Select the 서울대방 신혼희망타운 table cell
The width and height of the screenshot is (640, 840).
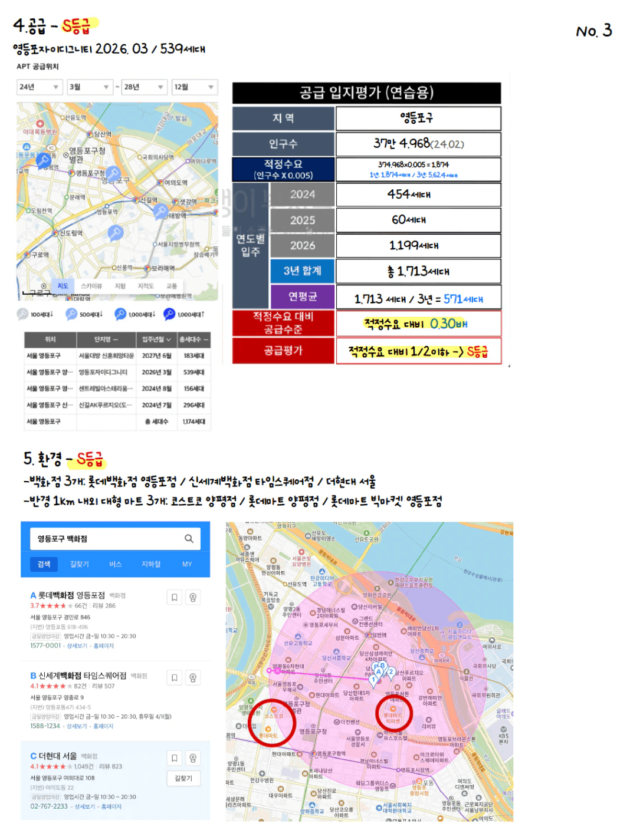tap(106, 355)
